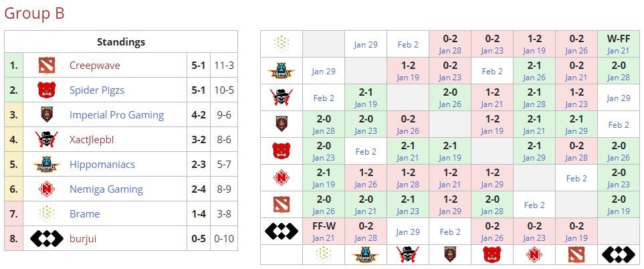
Task: Click the Creepwave logo in the standings table
Action: pyautogui.click(x=46, y=66)
